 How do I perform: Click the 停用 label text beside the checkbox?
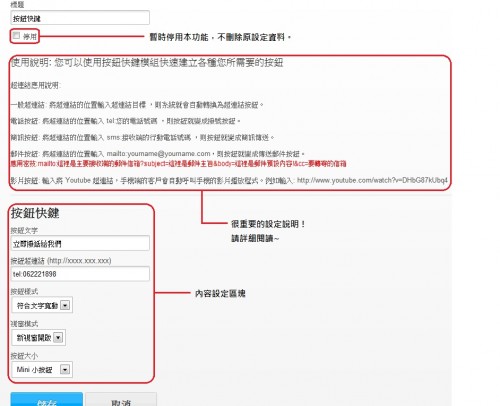(30, 36)
